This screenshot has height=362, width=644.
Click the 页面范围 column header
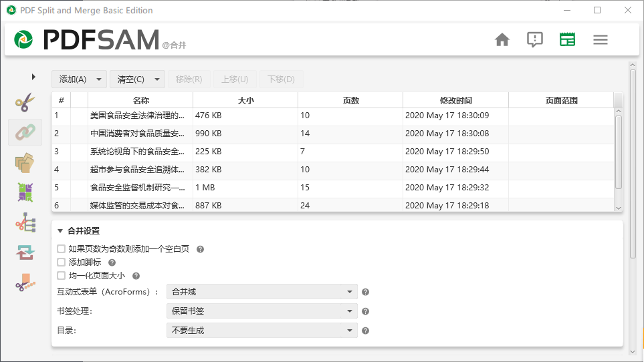pyautogui.click(x=561, y=100)
